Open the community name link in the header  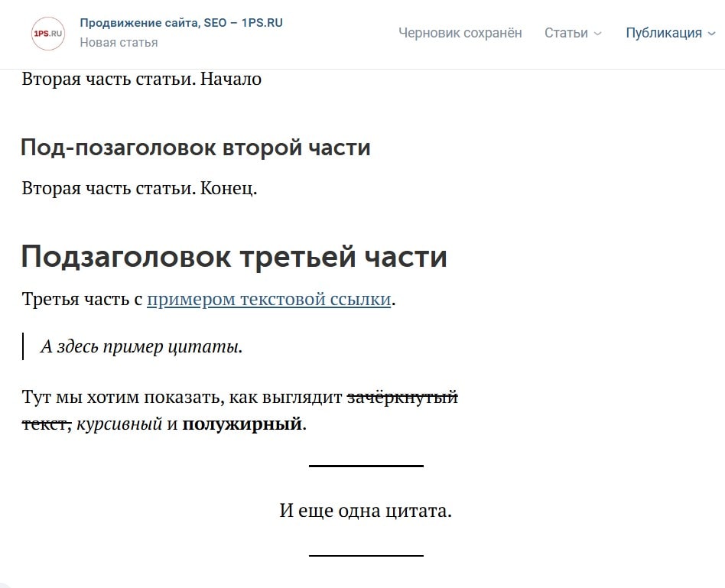[x=181, y=23]
